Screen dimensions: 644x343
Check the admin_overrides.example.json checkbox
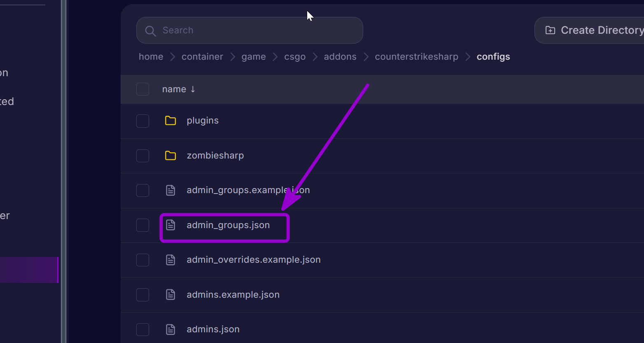coord(142,260)
